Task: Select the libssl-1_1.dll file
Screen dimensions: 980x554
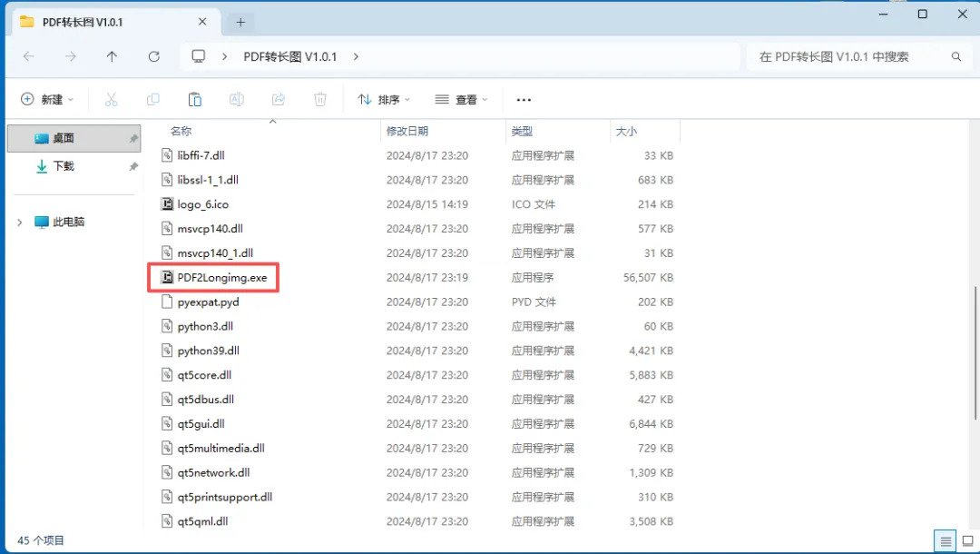Action: 208,180
